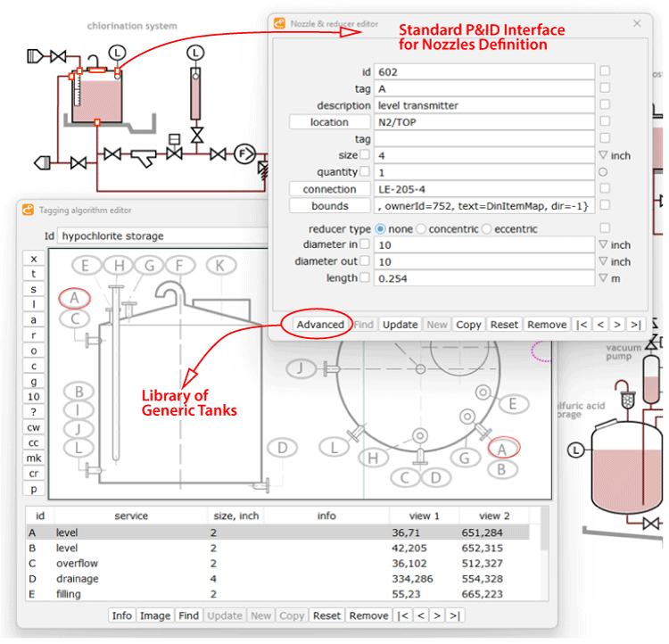This screenshot has height=644, width=669.
Task: Click the connection button
Action: tap(331, 190)
